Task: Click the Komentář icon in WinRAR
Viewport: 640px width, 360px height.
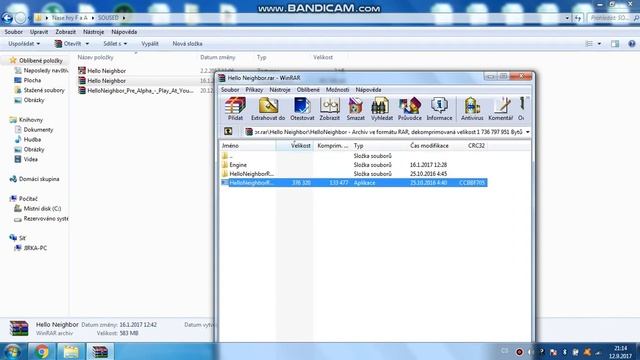Action: coord(500,109)
